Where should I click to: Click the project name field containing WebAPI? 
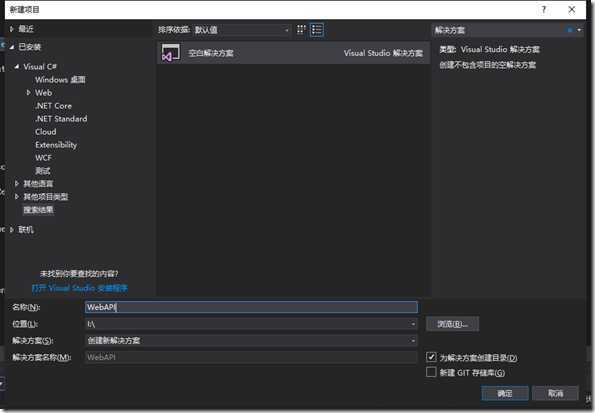point(251,307)
